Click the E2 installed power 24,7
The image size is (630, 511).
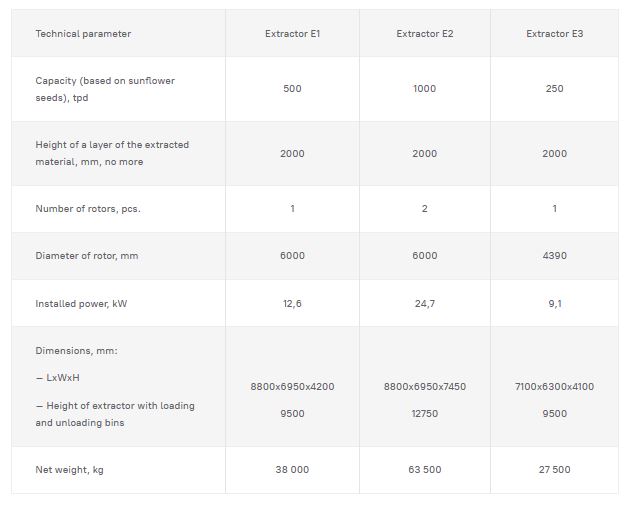(x=424, y=304)
